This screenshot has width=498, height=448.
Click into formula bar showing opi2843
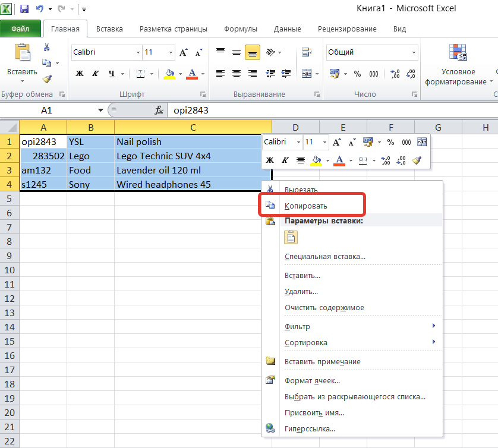(332, 110)
